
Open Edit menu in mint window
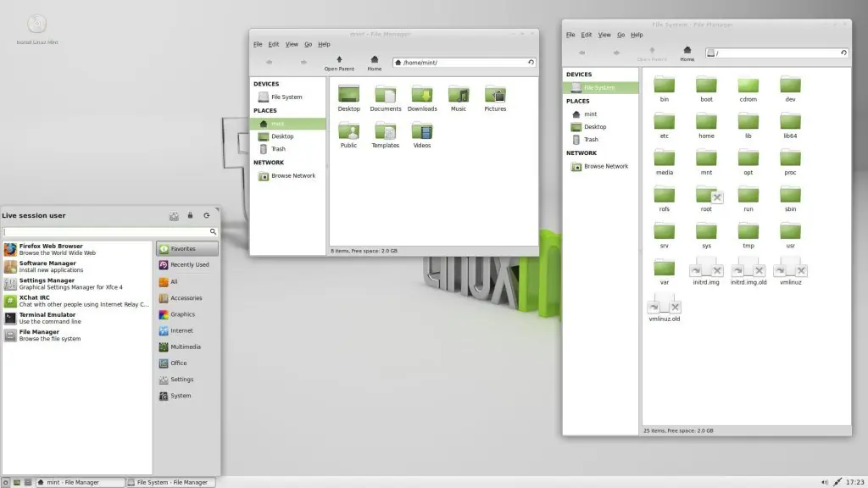tap(274, 44)
